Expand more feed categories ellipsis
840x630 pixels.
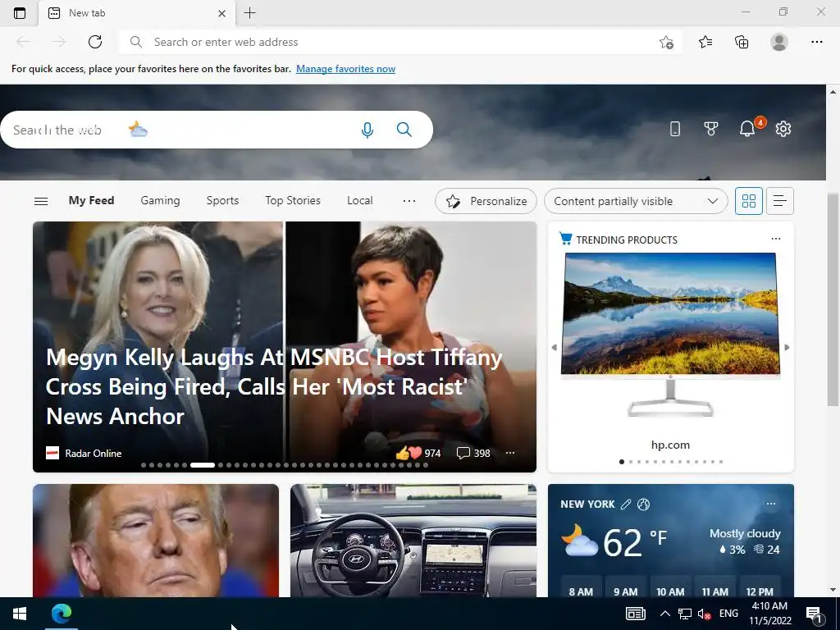click(x=409, y=201)
